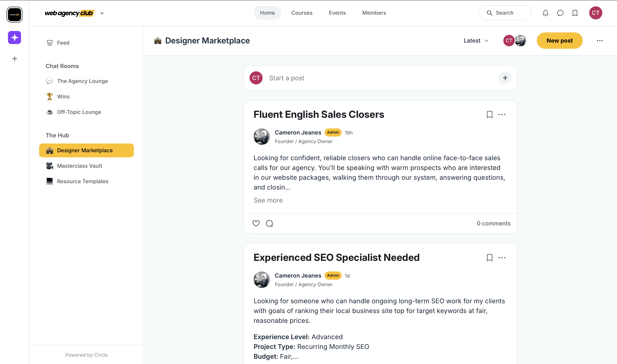Add new community with plus icon
The height and width of the screenshot is (364, 617).
(14, 59)
